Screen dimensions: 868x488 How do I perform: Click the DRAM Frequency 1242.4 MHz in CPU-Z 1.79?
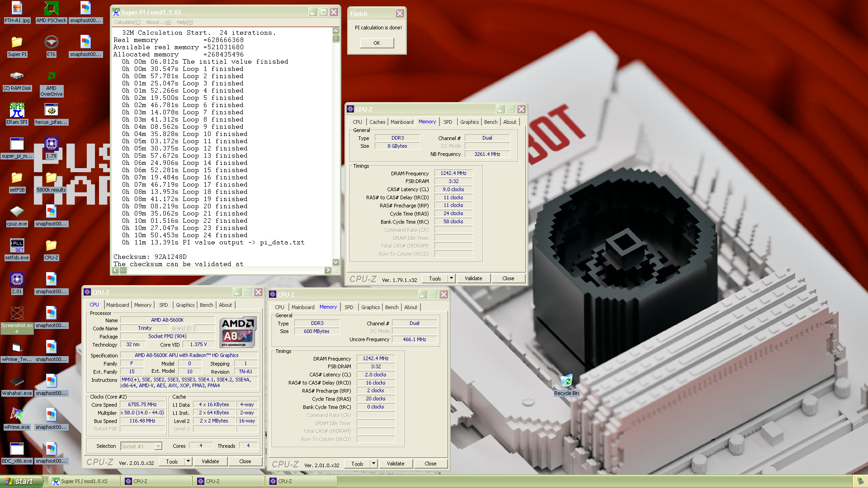pyautogui.click(x=453, y=173)
